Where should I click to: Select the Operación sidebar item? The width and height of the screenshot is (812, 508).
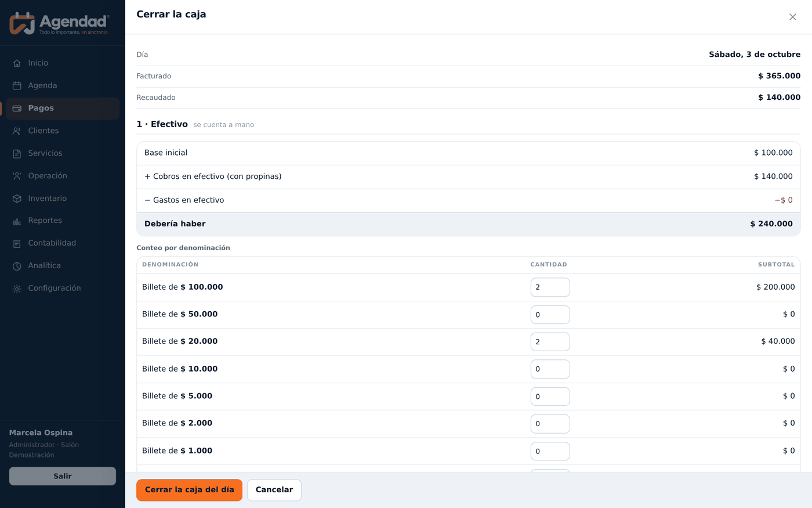coord(63,176)
